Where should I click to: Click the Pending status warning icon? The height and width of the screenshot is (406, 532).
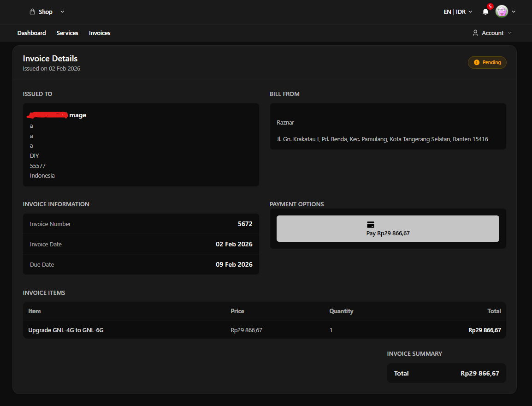click(x=477, y=63)
